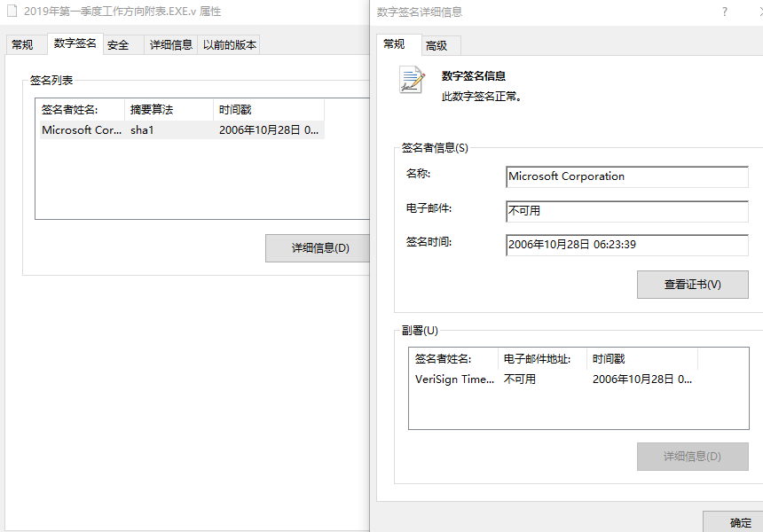Select Microsoft Corporation row in signature list

[x=177, y=130]
